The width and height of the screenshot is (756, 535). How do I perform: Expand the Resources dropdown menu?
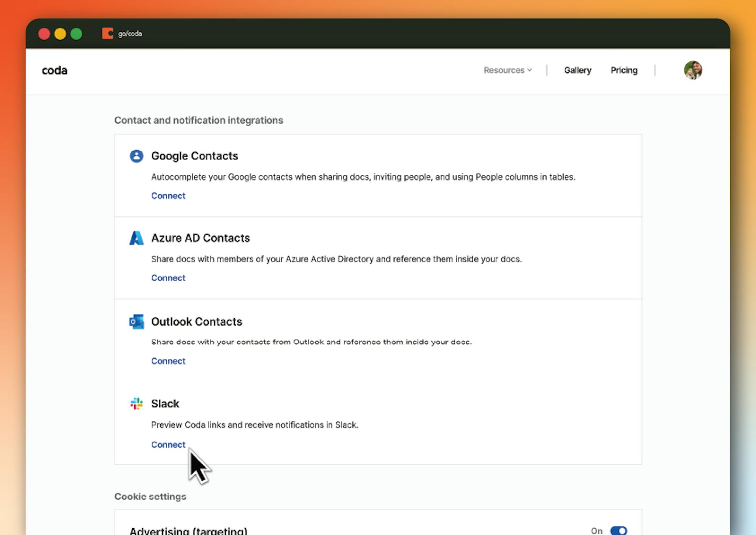[x=508, y=70]
